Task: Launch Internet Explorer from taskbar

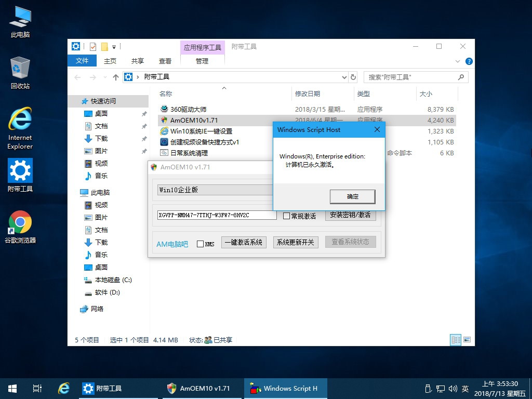Action: coord(64,389)
